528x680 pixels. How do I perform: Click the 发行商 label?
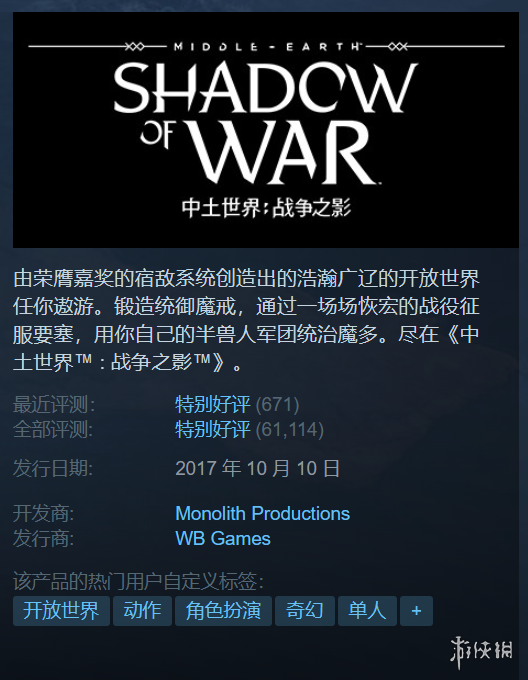tap(43, 539)
